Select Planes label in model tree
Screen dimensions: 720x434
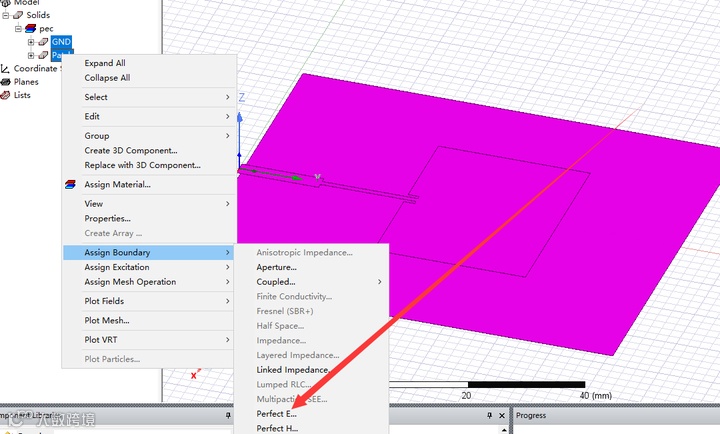pos(26,82)
